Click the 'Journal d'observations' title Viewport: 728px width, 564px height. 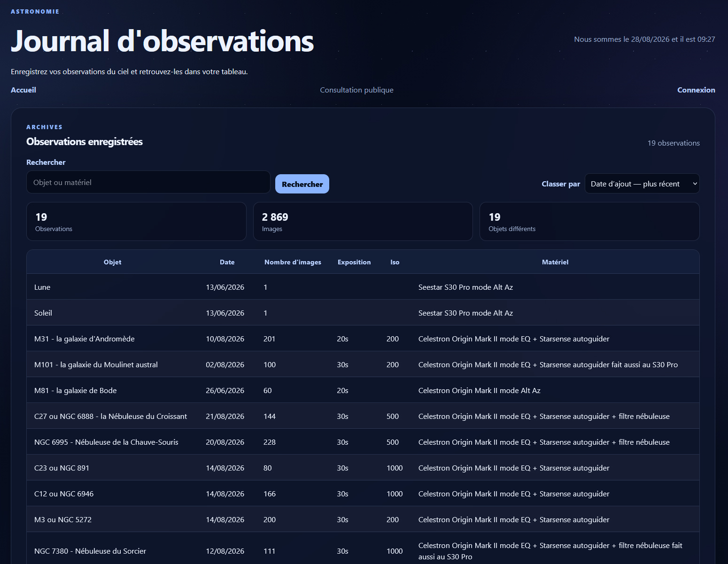[162, 41]
